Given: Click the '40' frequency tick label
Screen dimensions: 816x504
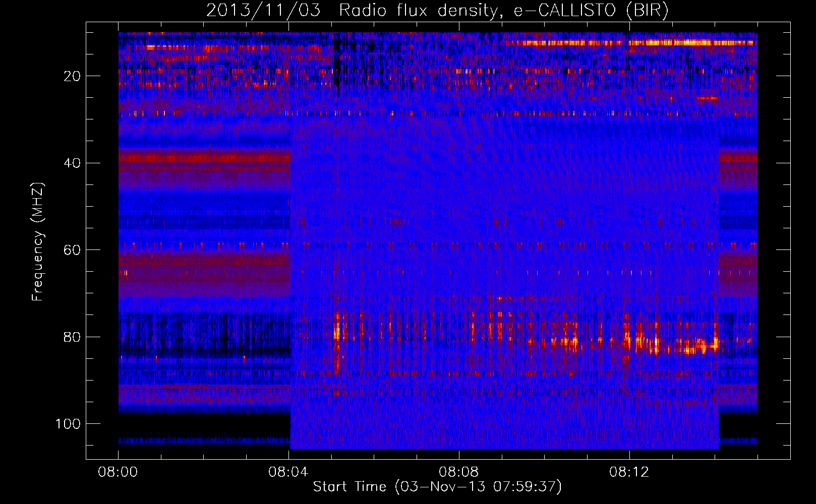Looking at the screenshot, I should (x=73, y=163).
